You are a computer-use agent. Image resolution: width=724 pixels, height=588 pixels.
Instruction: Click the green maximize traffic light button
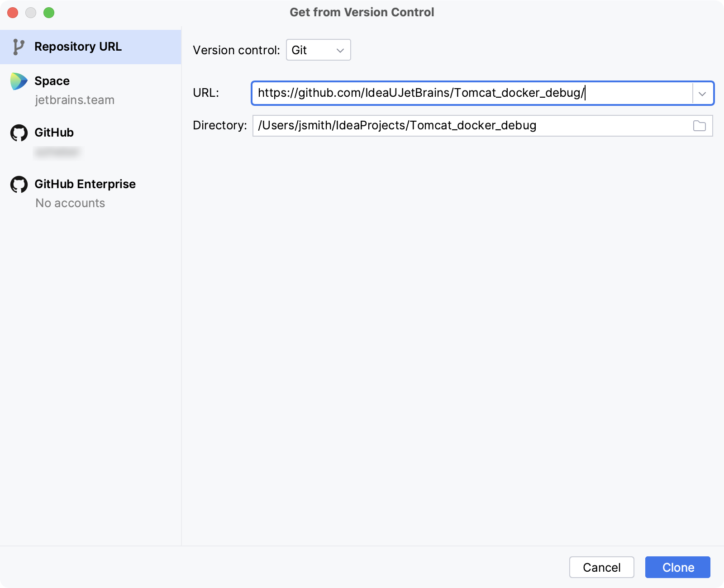point(50,13)
